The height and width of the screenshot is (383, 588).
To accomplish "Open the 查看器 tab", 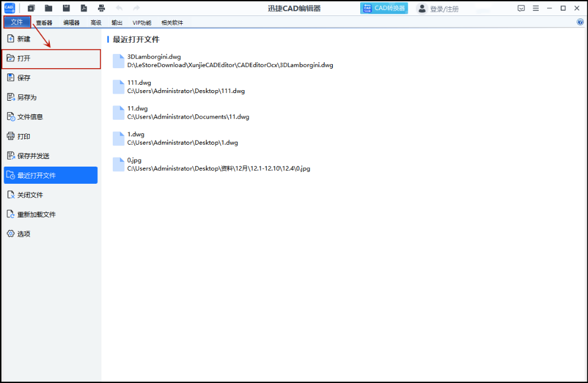I will click(x=44, y=23).
